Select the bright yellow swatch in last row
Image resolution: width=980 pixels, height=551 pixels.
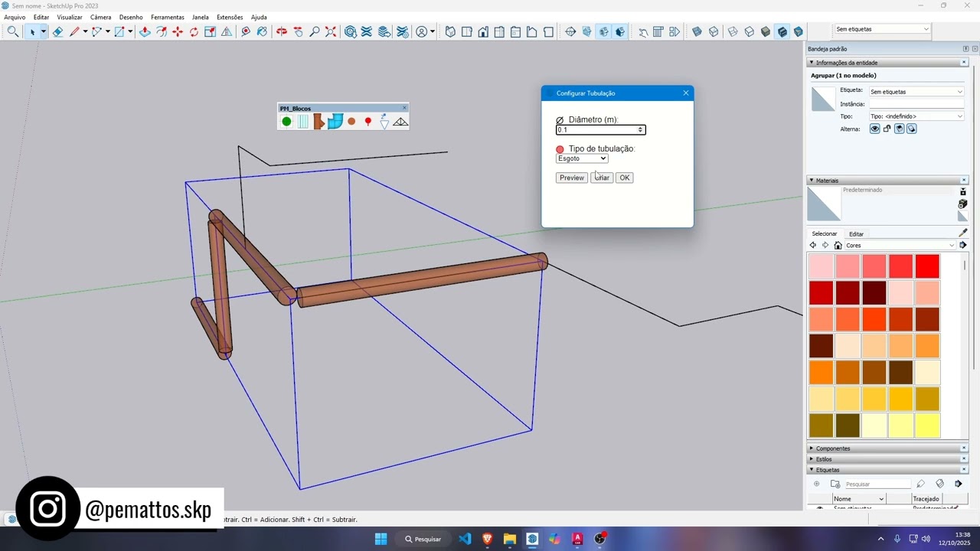pyautogui.click(x=927, y=425)
